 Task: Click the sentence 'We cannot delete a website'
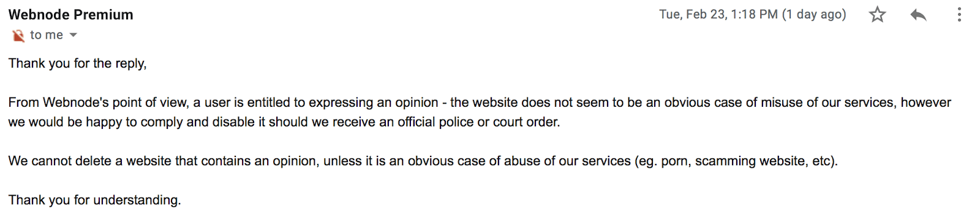[423, 161]
